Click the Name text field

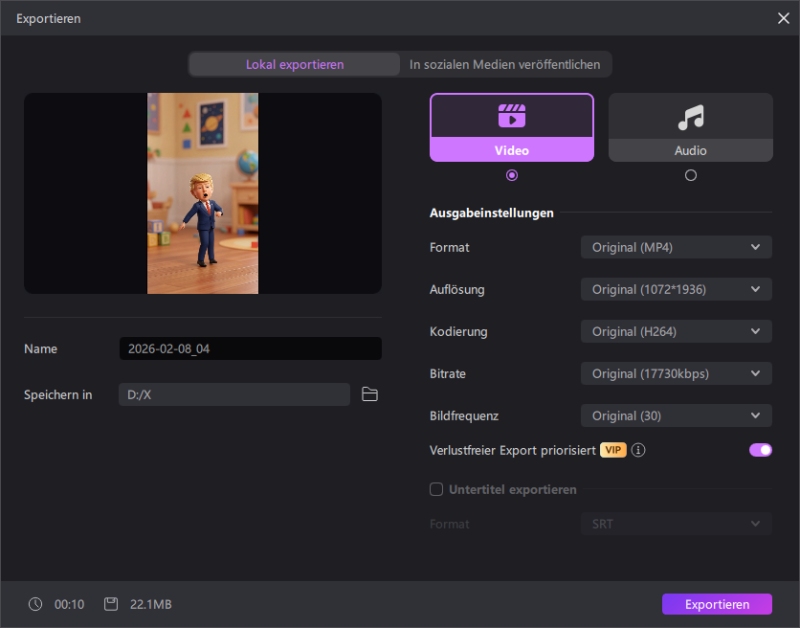pyautogui.click(x=250, y=349)
